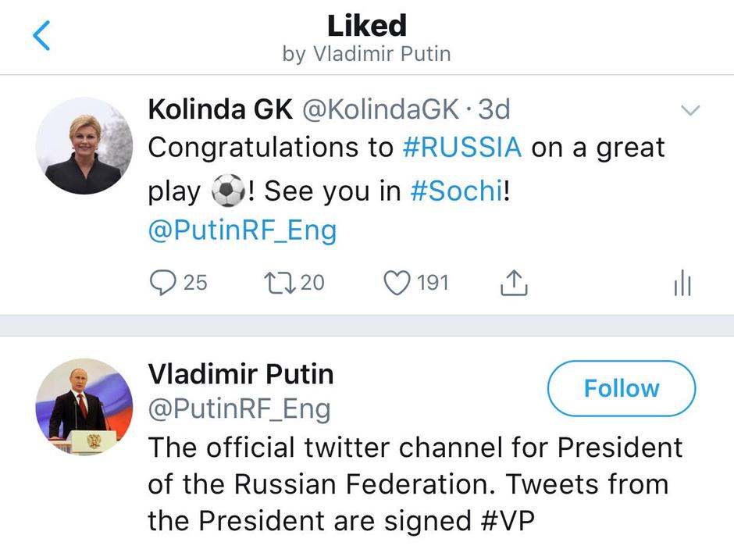Open replies for Kolinda GK's tweet
This screenshot has height=560, width=734.
164,284
